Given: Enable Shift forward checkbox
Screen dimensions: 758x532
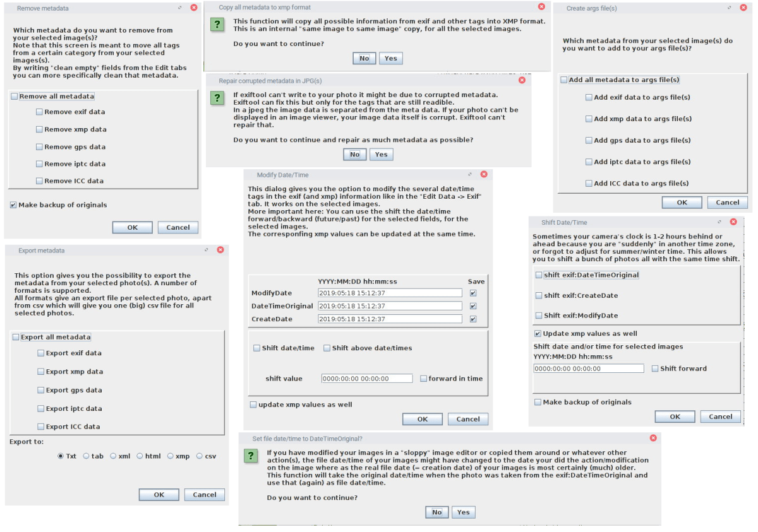Looking at the screenshot, I should (655, 369).
